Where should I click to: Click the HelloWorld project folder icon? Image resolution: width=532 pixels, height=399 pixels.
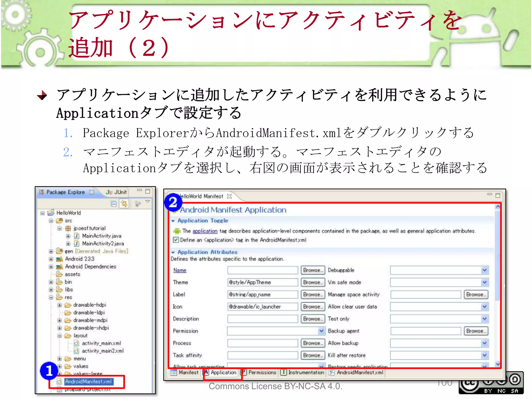(51, 213)
